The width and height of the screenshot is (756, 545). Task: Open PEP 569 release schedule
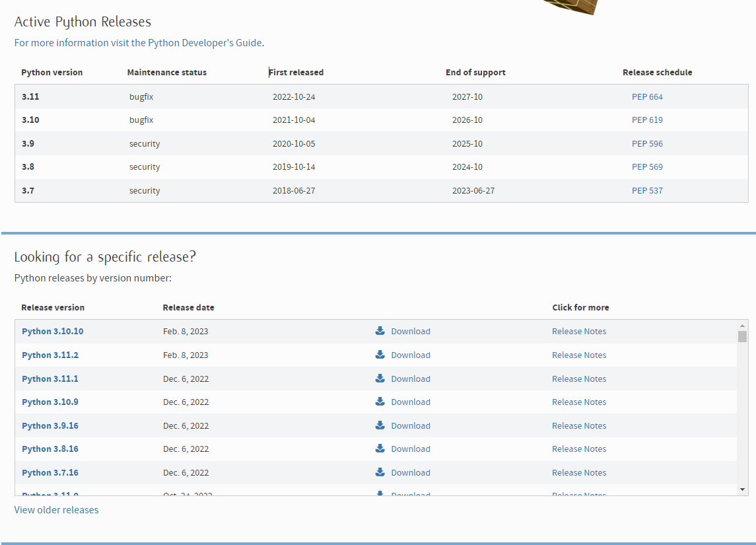pos(647,167)
